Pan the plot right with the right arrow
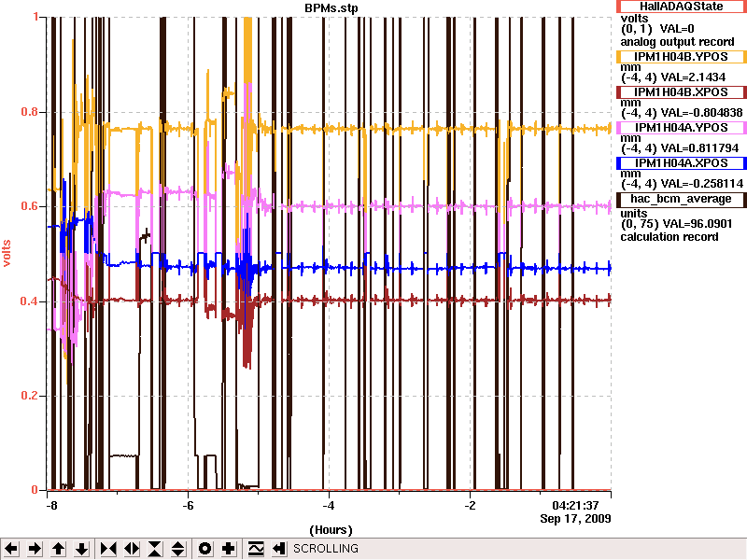Viewport: 747px width, 560px height. pos(35,549)
